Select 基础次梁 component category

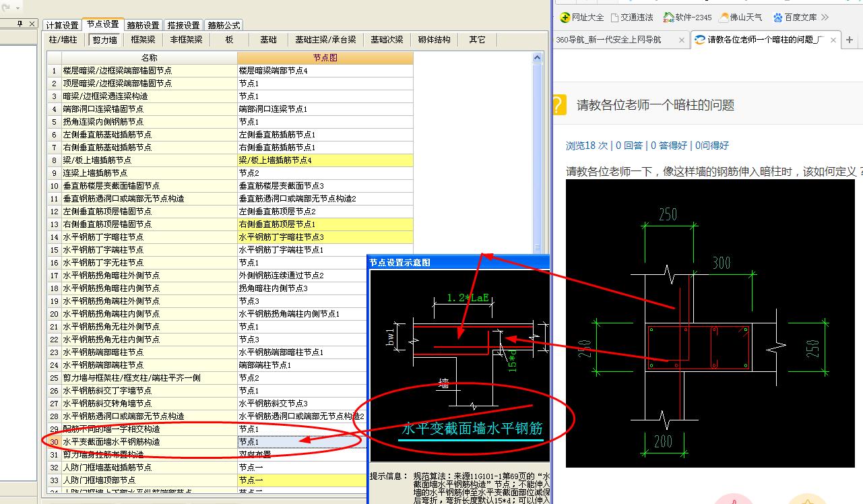click(387, 40)
